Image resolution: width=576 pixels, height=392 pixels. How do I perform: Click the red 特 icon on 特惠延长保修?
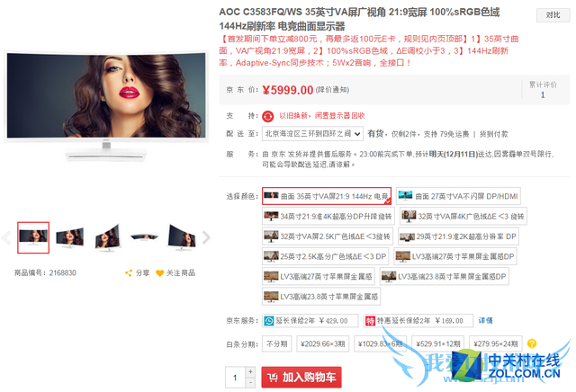coord(370,321)
